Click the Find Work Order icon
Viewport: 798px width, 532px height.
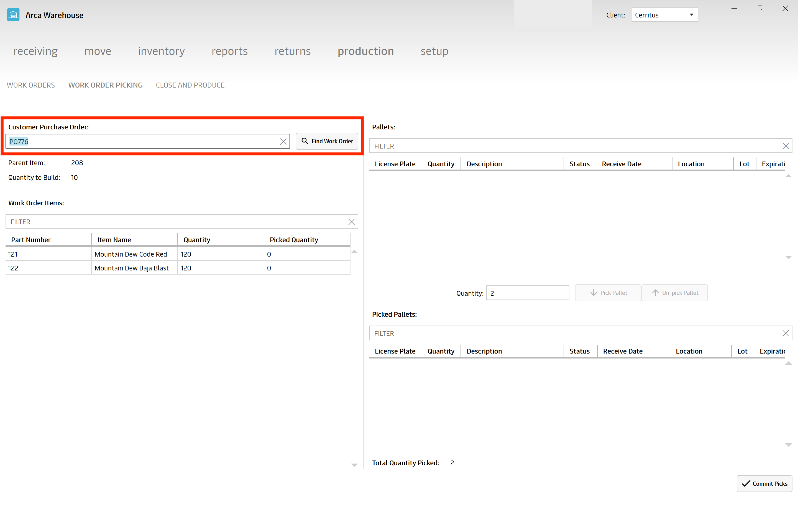305,141
